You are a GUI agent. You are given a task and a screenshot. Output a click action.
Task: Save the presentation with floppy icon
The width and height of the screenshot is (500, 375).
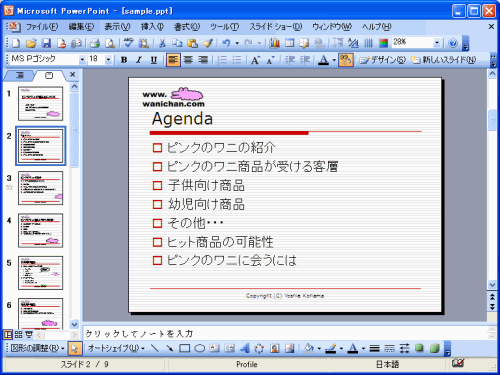(46, 43)
